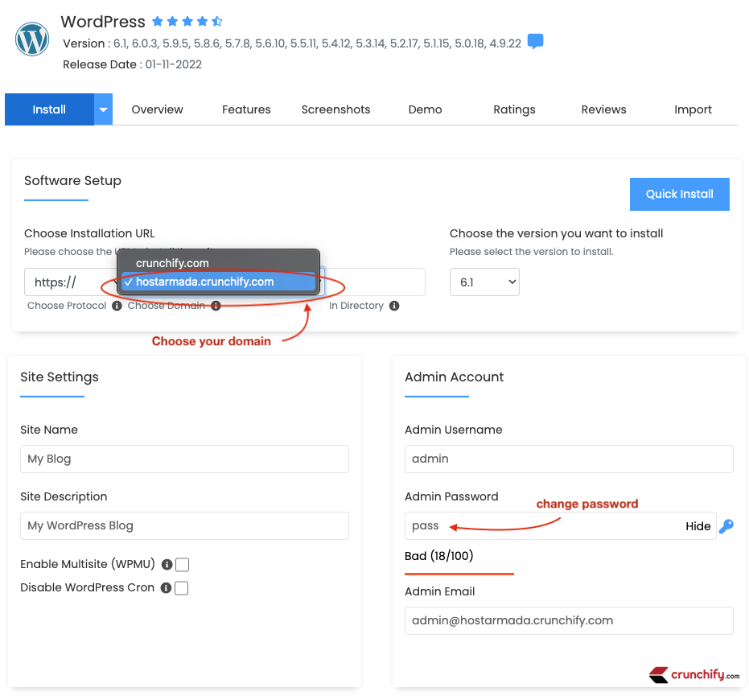Click the 'Admin Account' heading
Viewport: 749px width, 700px height.
(454, 377)
